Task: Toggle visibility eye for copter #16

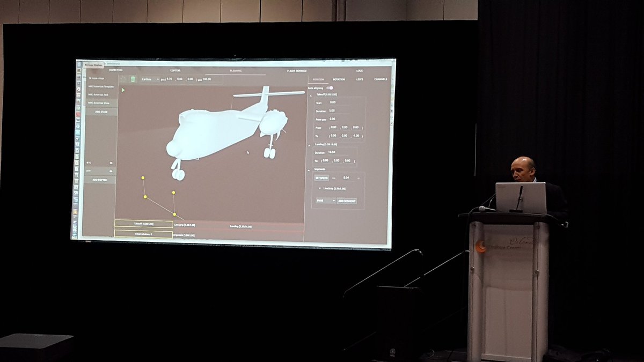Action: click(111, 163)
